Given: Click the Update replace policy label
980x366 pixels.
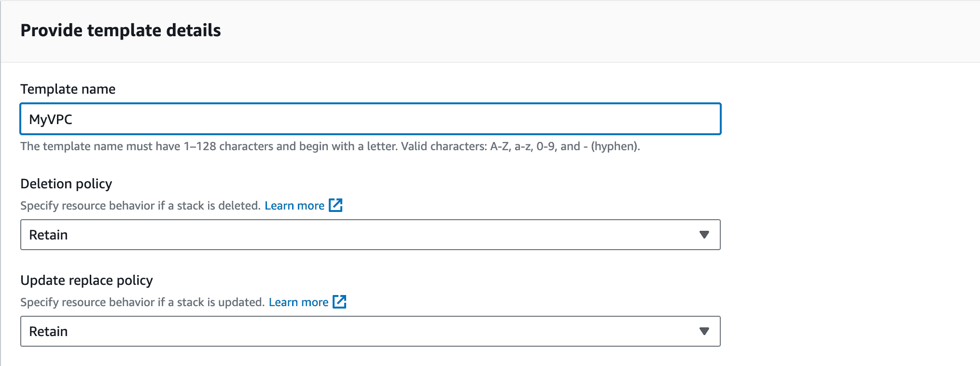Looking at the screenshot, I should pyautogui.click(x=86, y=280).
